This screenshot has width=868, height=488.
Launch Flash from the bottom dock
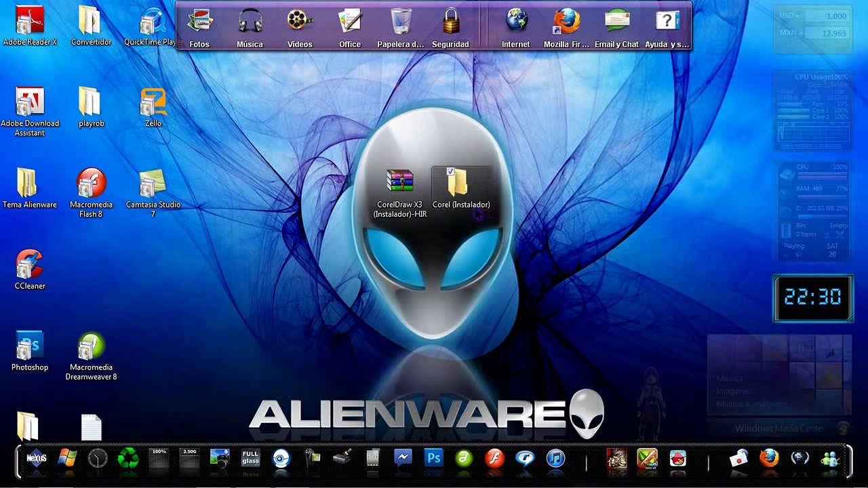click(x=494, y=459)
